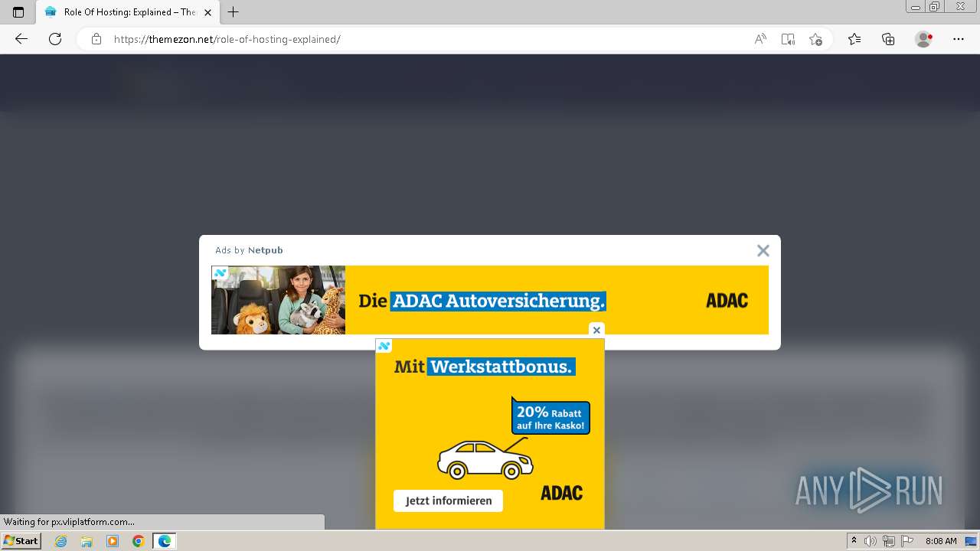Open the volume control in the tray

[871, 541]
